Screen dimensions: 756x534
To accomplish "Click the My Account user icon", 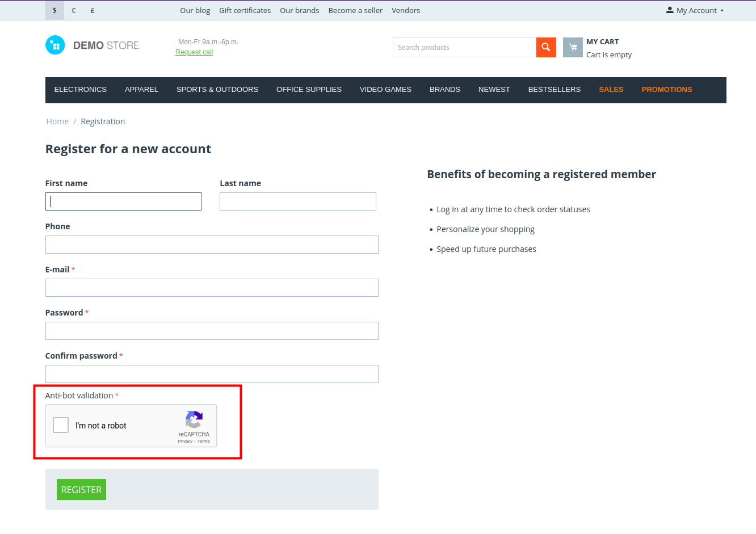I will point(670,10).
